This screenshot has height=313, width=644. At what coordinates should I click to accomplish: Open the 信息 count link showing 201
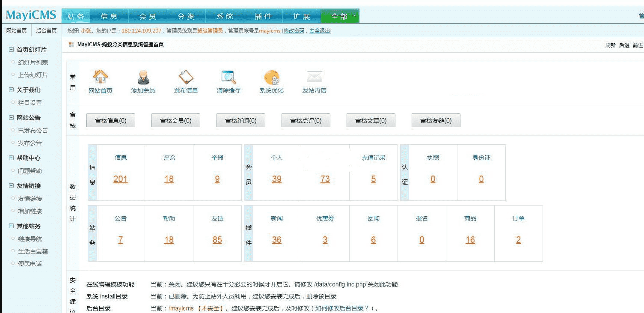point(120,179)
